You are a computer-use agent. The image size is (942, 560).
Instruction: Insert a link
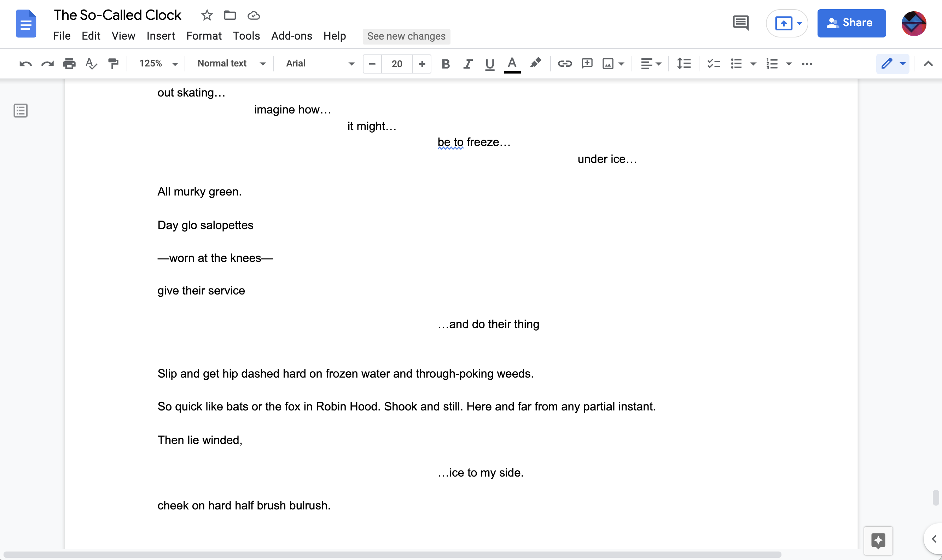(x=565, y=64)
